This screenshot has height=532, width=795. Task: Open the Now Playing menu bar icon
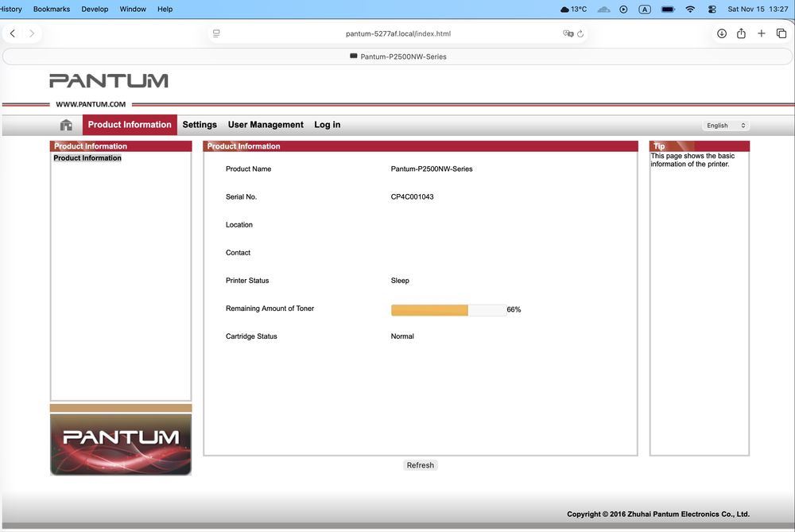[x=623, y=9]
